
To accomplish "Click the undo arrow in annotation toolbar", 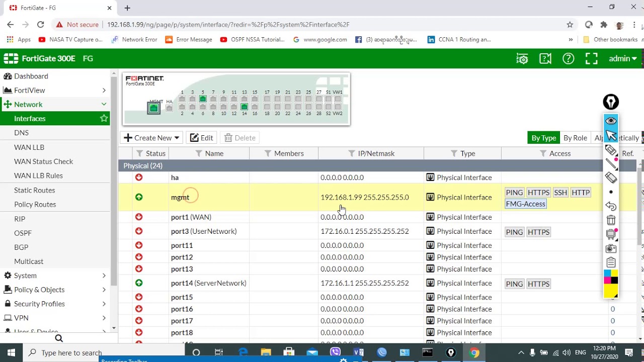I will 611,206.
